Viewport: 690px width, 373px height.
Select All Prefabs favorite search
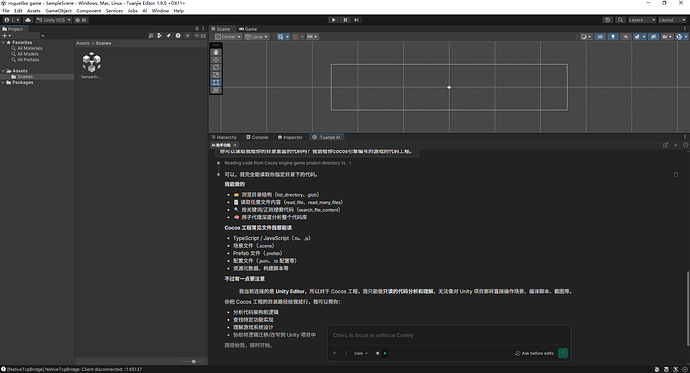(26, 60)
